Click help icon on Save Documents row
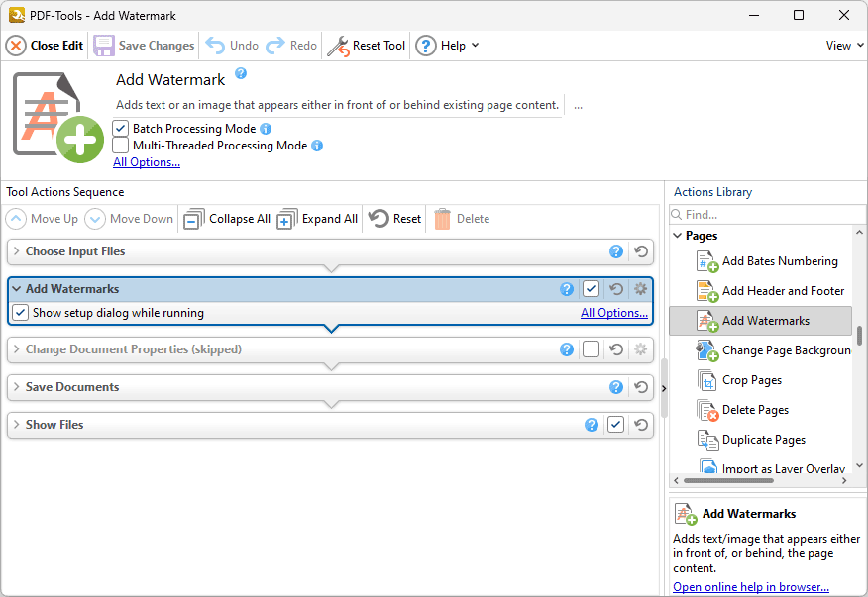 click(x=616, y=387)
